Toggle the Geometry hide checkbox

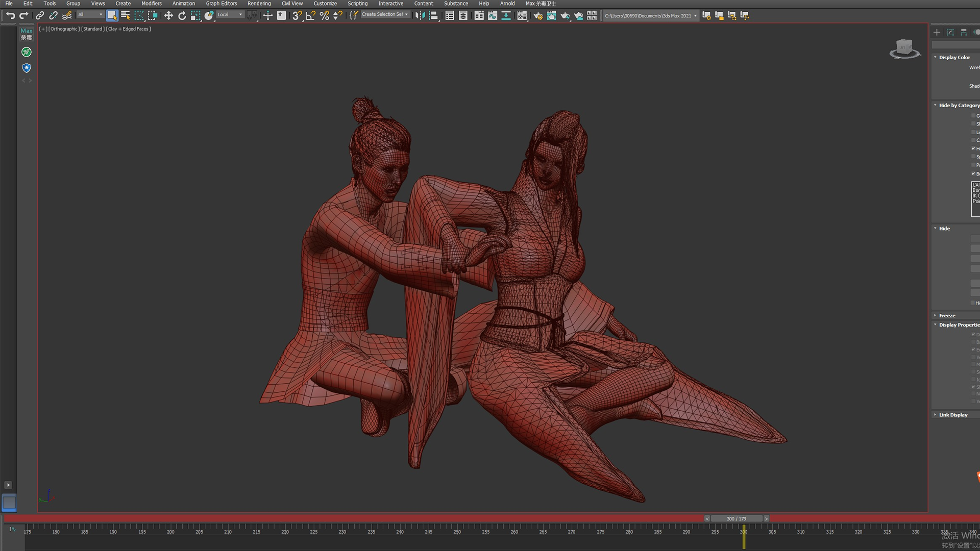[973, 116]
